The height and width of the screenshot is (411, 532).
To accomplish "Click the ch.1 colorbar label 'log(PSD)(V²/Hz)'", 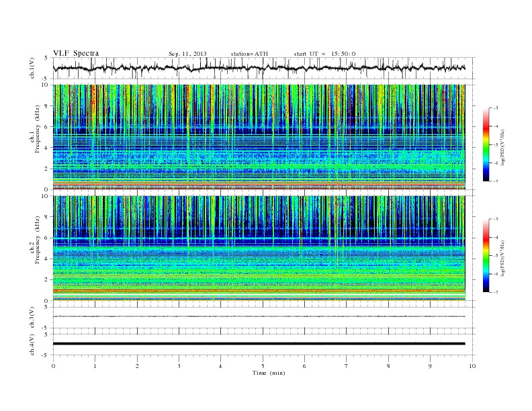I will tap(503, 148).
